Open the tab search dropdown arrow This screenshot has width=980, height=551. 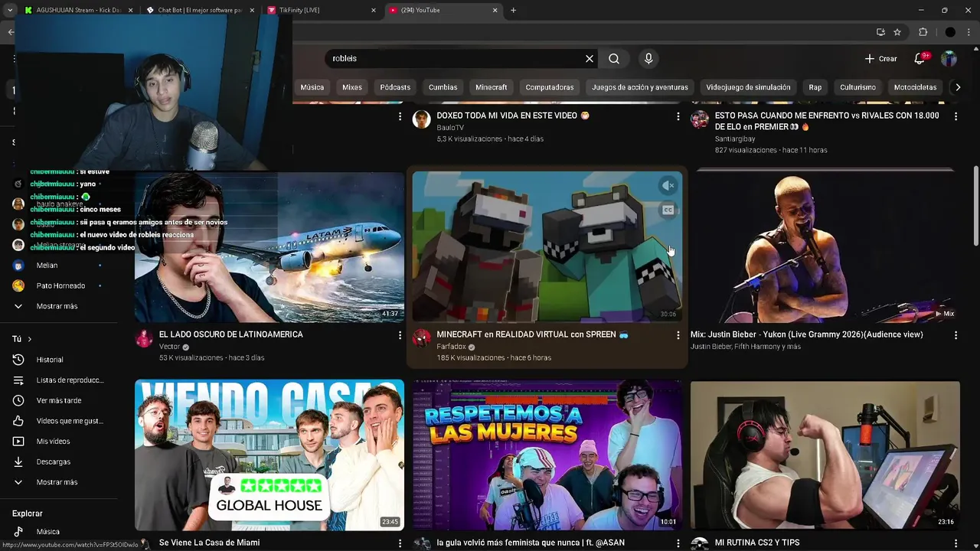point(10,10)
